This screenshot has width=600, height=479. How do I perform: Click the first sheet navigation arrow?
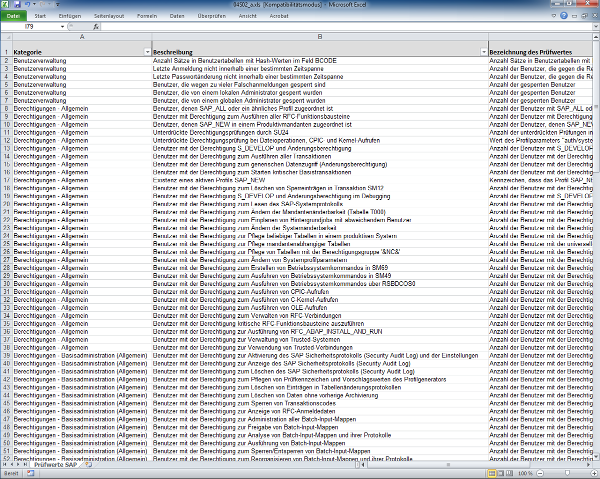coord(4,465)
